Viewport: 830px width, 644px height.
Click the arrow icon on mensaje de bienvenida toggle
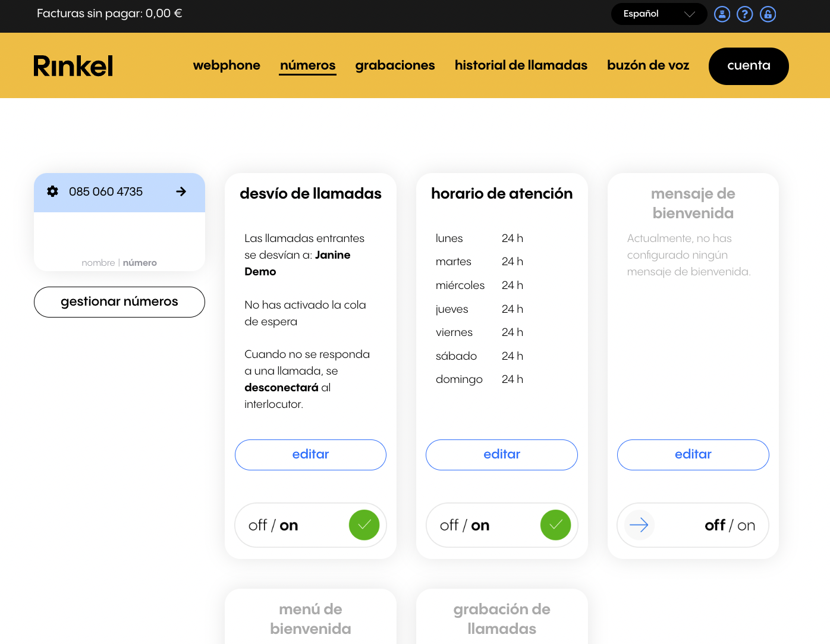(x=639, y=525)
